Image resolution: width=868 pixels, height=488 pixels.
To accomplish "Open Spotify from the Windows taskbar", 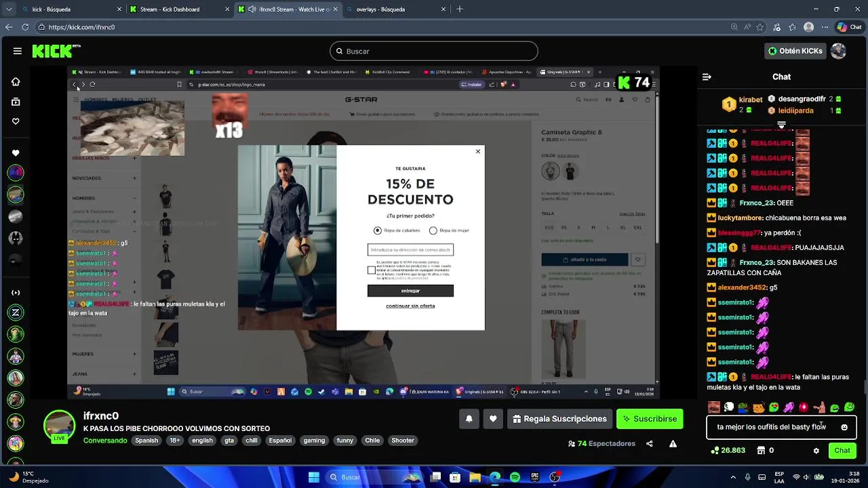I will click(x=515, y=477).
